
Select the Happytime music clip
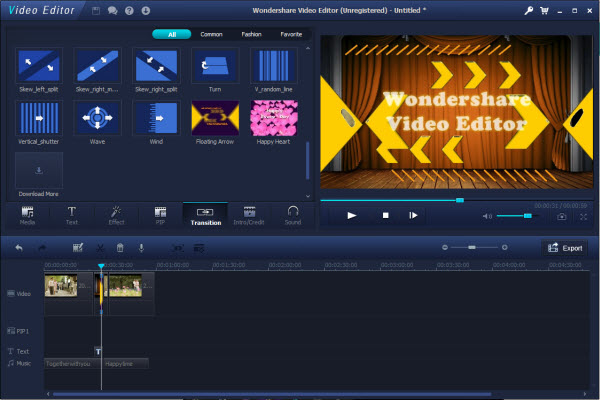point(126,364)
